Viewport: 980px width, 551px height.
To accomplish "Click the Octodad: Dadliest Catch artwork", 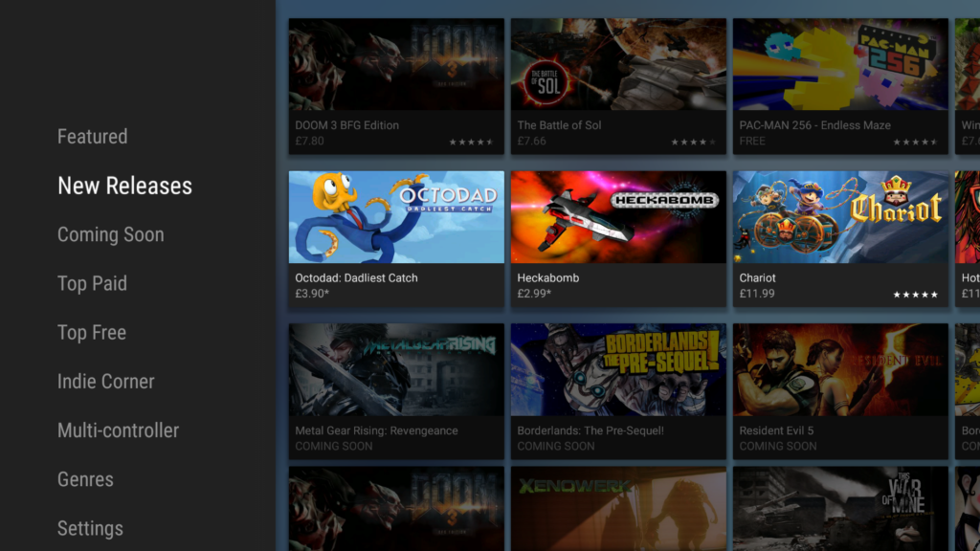I will click(396, 217).
